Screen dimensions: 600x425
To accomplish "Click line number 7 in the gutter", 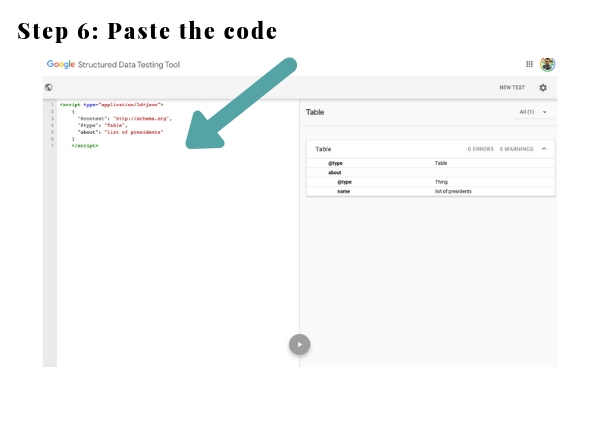I will 52,146.
